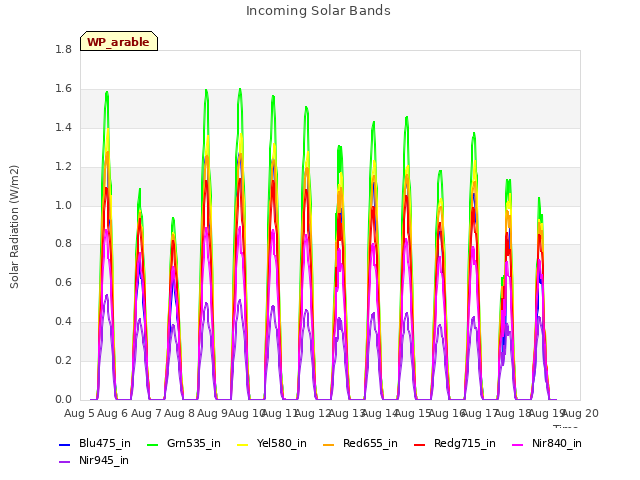640x480 pixels.
Task: Click the Blu475_in legend color marker
Action: pyautogui.click(x=64, y=444)
